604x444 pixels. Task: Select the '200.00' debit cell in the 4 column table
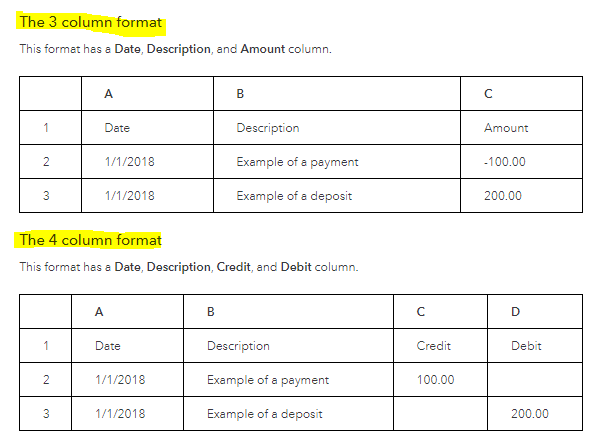tap(535, 414)
